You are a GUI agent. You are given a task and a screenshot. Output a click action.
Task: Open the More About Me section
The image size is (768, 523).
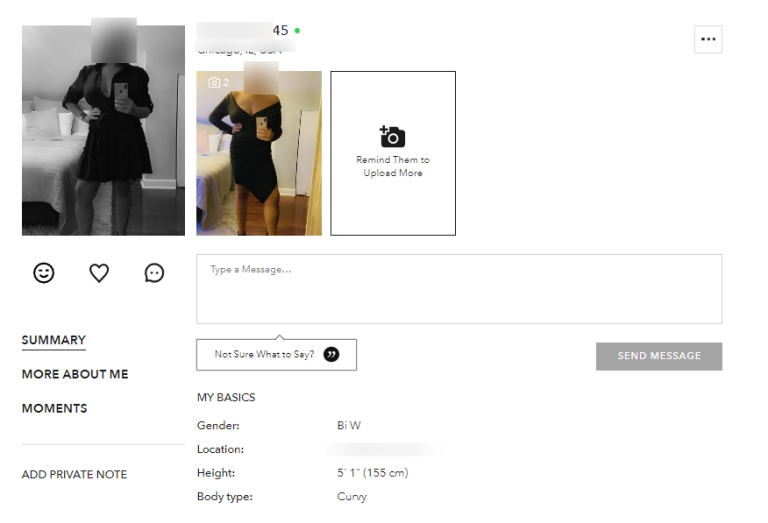(x=75, y=374)
